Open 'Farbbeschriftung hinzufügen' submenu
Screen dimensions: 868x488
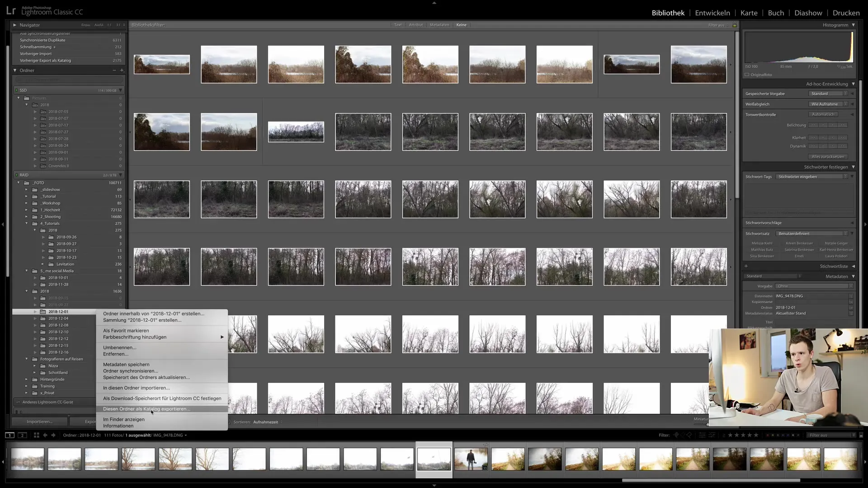tap(162, 337)
